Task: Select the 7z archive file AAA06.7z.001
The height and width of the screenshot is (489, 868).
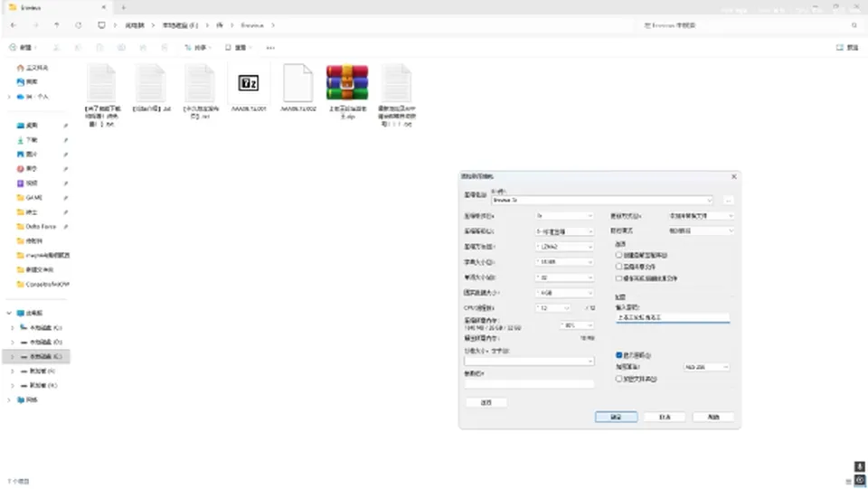Action: (x=249, y=88)
